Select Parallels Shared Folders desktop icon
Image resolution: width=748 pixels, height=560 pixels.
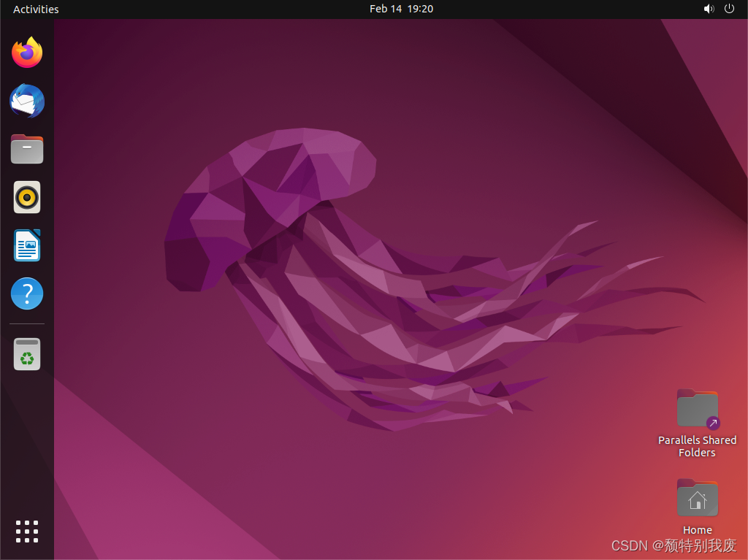click(698, 410)
